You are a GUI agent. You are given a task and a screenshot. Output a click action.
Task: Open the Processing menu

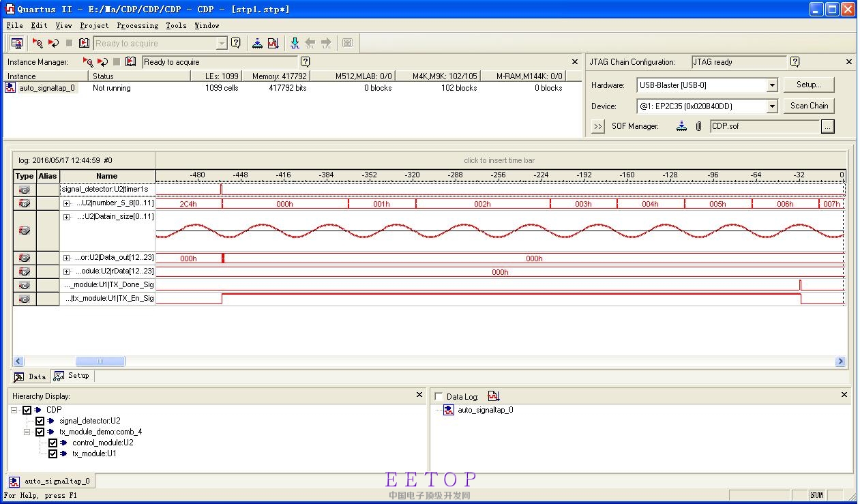[x=137, y=25]
